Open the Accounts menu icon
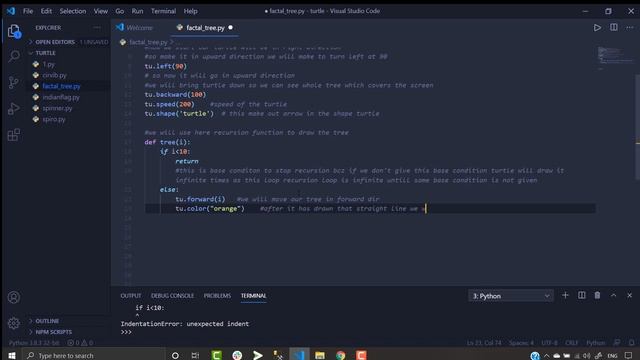The width and height of the screenshot is (640, 360). 13,297
